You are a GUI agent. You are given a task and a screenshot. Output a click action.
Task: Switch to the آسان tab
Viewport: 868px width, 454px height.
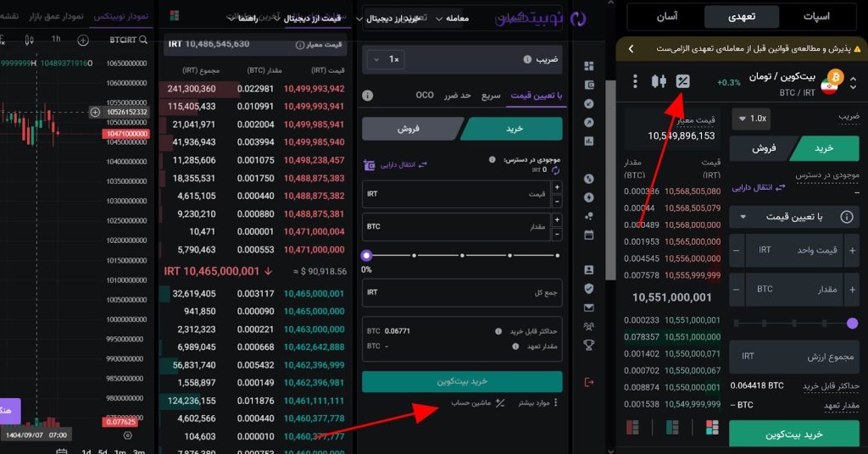(x=667, y=17)
